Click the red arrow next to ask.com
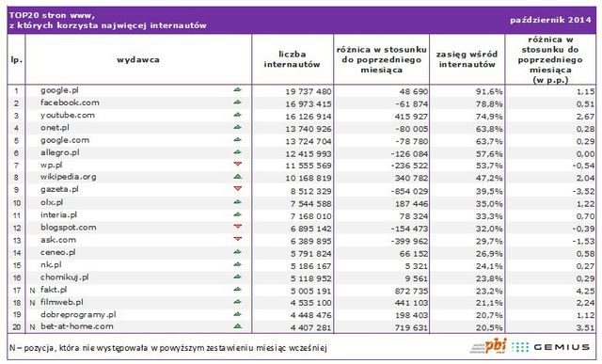 (238, 239)
